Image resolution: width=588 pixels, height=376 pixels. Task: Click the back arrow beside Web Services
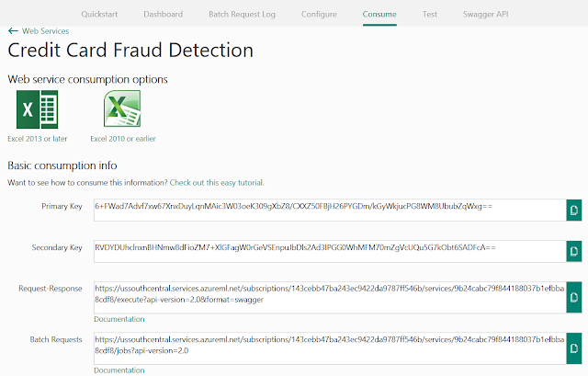click(13, 30)
